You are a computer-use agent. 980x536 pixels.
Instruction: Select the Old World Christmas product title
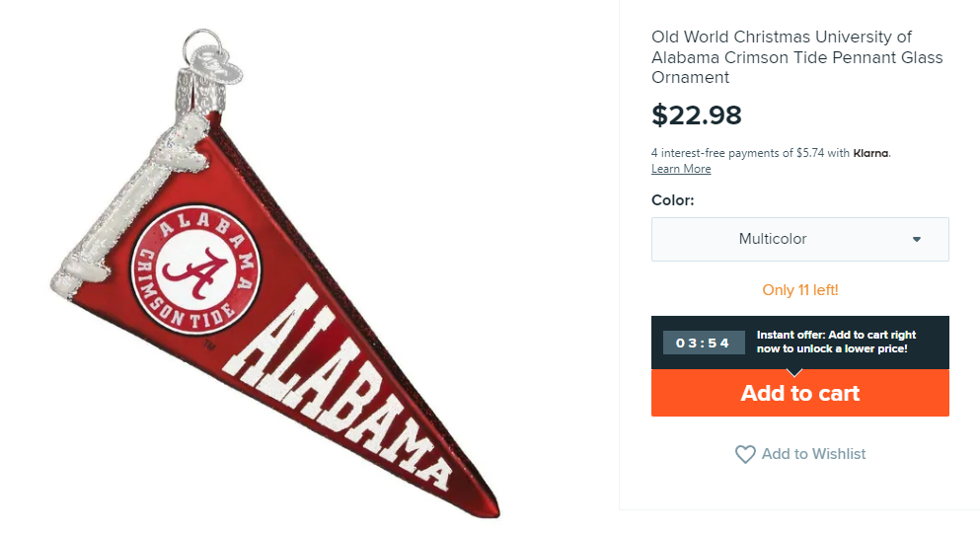(x=796, y=57)
